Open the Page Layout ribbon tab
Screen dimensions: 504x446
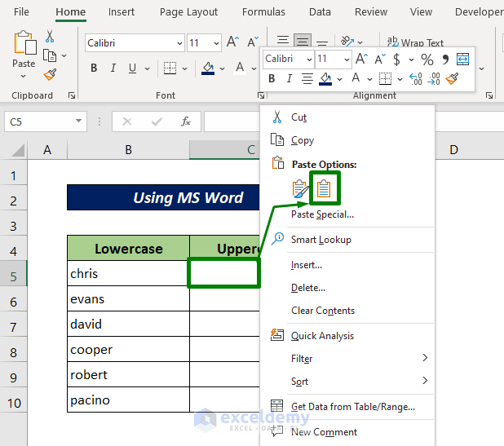point(188,12)
